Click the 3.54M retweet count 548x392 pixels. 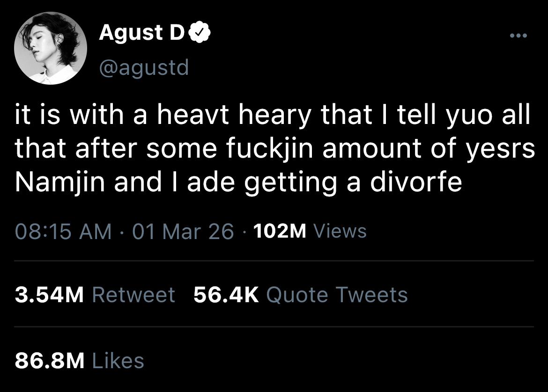(x=49, y=295)
